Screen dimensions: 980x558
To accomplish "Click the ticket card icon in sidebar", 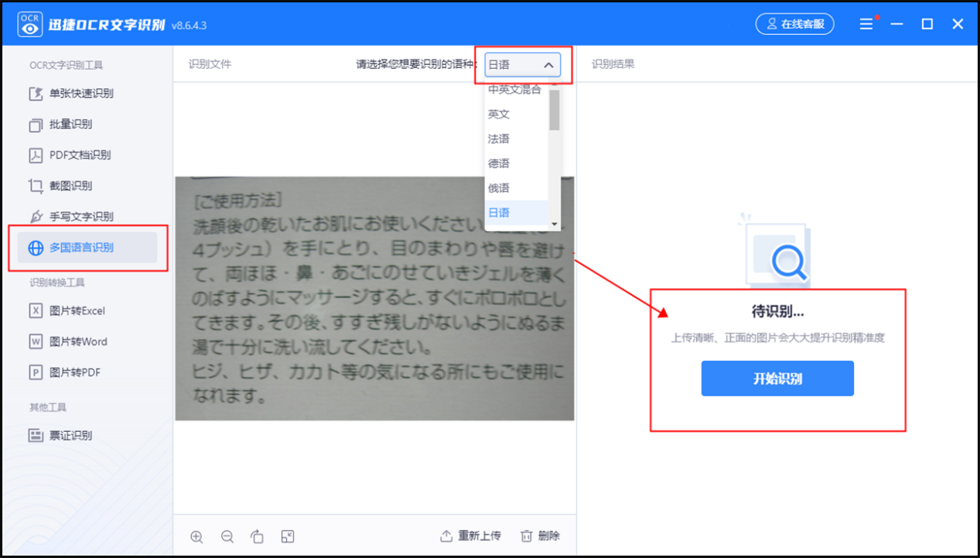I will [x=36, y=436].
